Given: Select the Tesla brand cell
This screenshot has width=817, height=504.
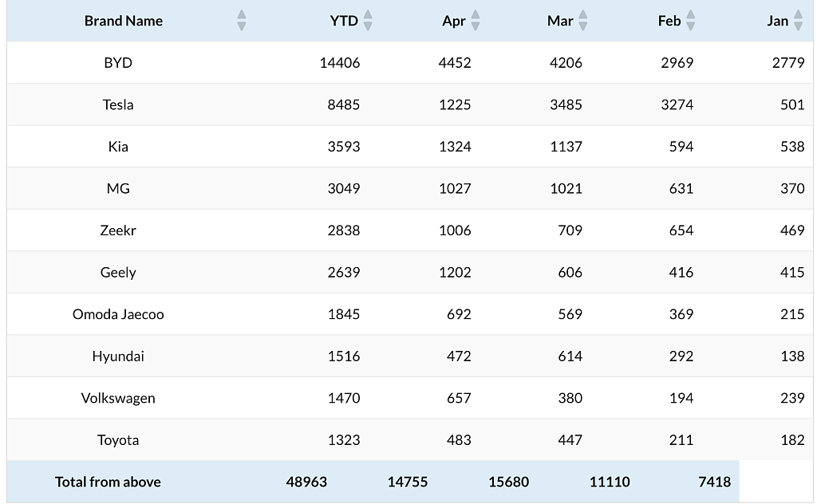Looking at the screenshot, I should point(118,104).
